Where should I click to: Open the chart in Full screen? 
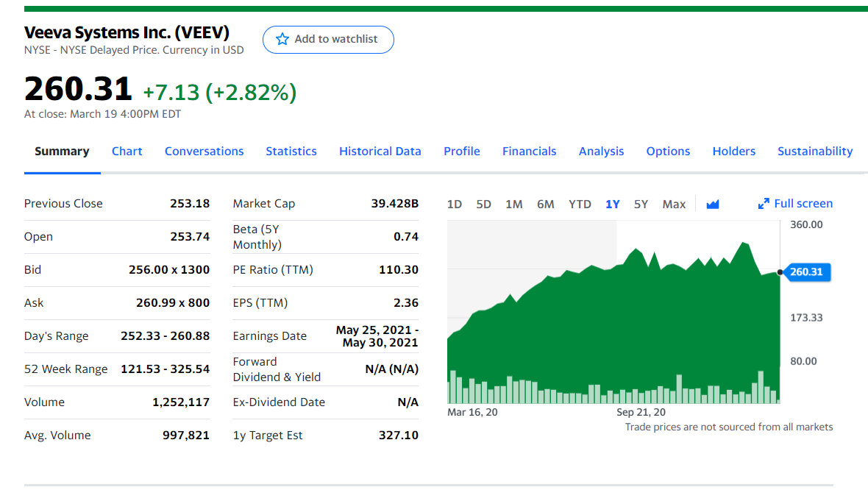[x=795, y=204]
